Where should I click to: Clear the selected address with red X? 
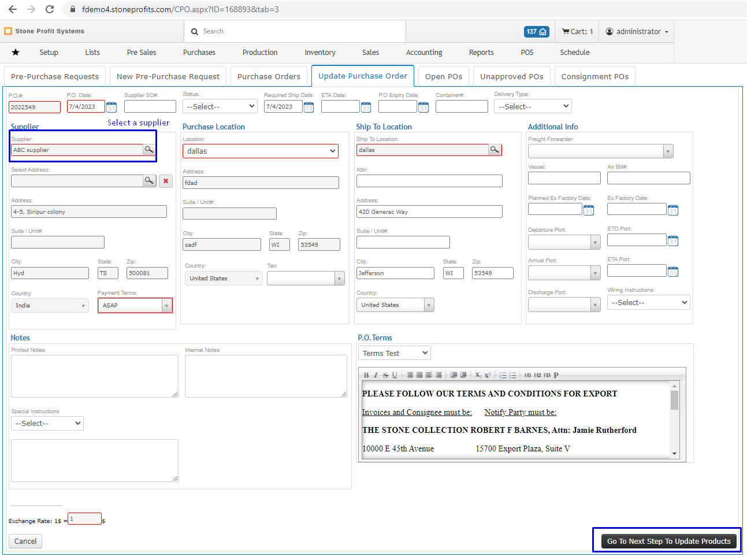coord(166,181)
